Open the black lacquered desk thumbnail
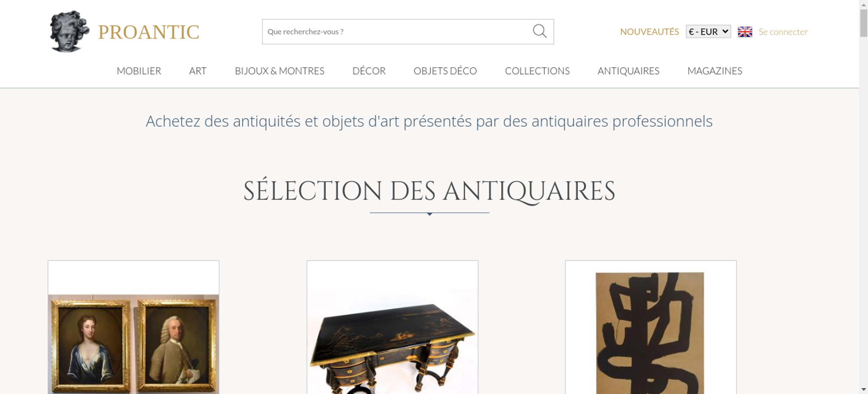The width and height of the screenshot is (868, 394). click(x=392, y=327)
